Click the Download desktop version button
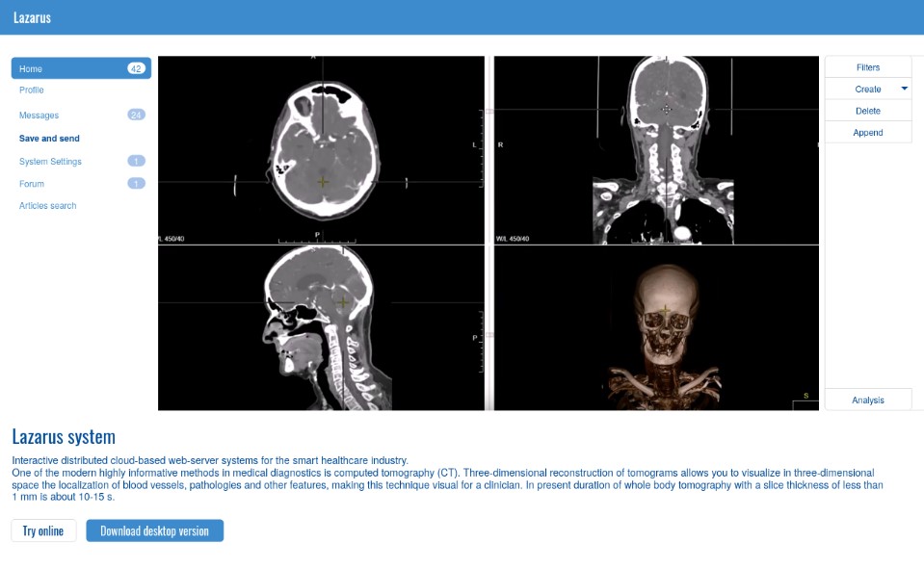Viewport: 924px width, 568px height. (154, 530)
